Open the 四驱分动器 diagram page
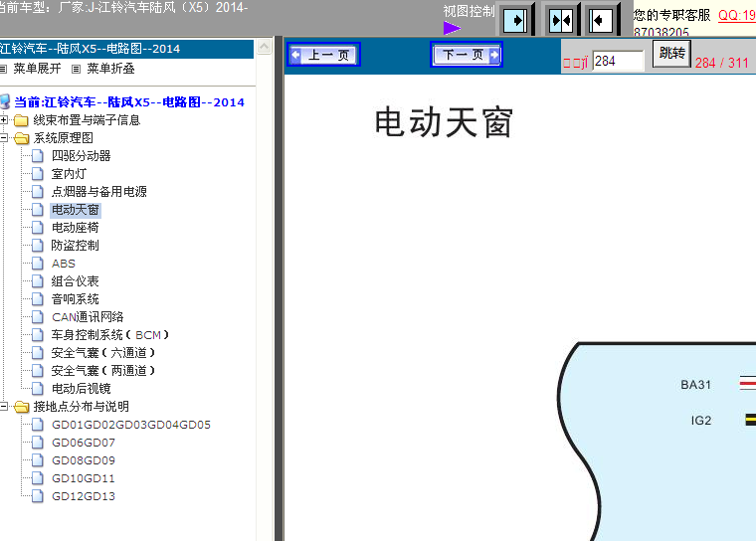756x541 pixels. [x=81, y=156]
